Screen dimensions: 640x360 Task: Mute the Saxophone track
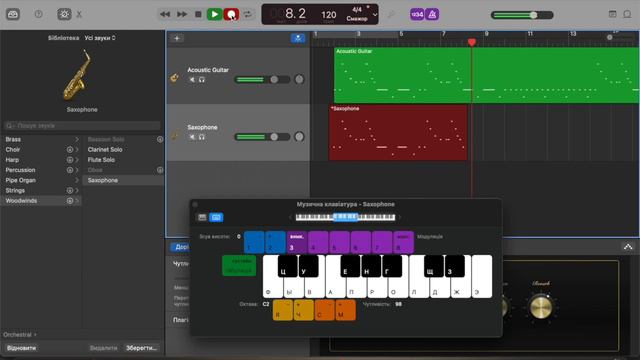[192, 137]
